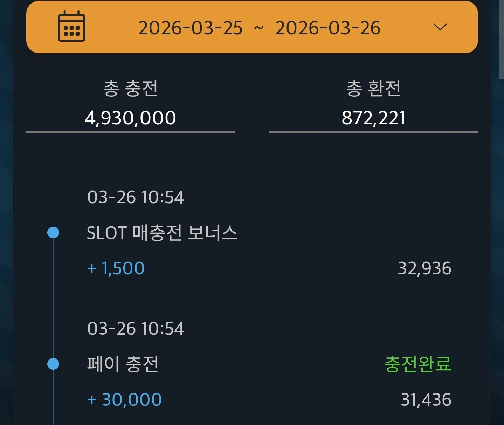Tap balance value 31,436
504x425 pixels.
pyautogui.click(x=426, y=399)
